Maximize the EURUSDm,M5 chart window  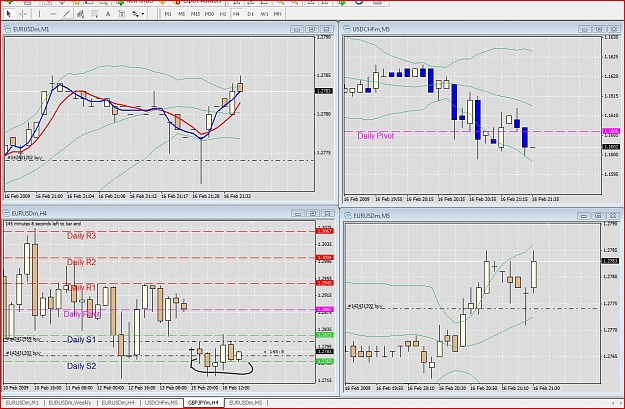598,216
